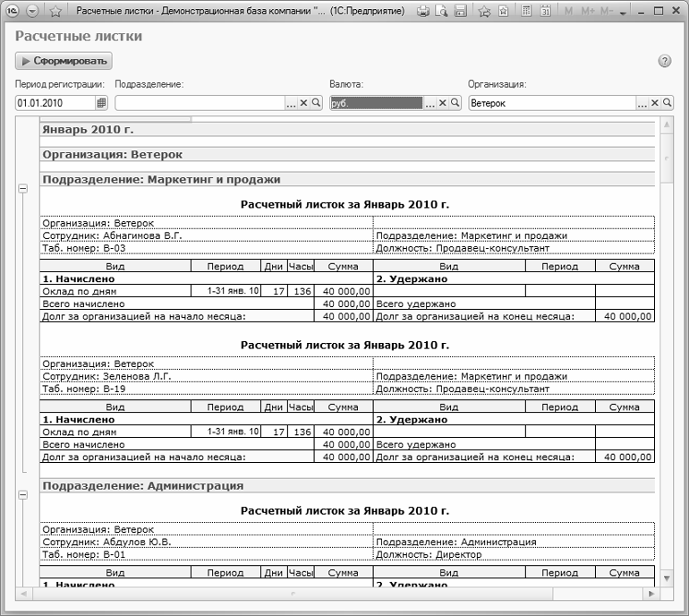
Task: Maximize the 1C window
Action: 659,11
